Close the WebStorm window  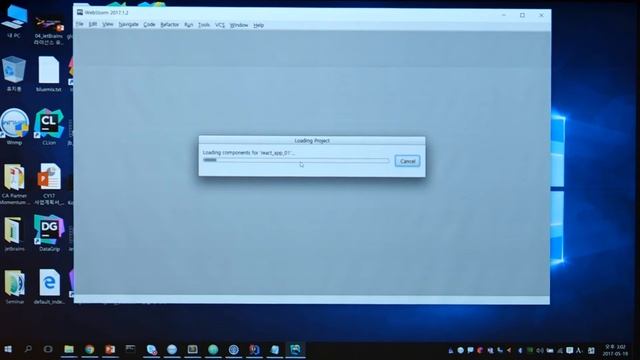[541, 15]
